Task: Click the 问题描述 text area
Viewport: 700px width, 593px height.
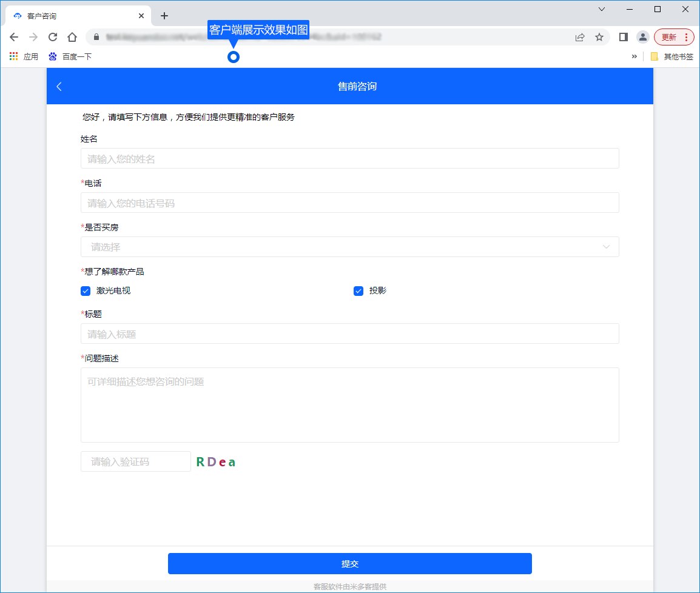Action: point(349,404)
